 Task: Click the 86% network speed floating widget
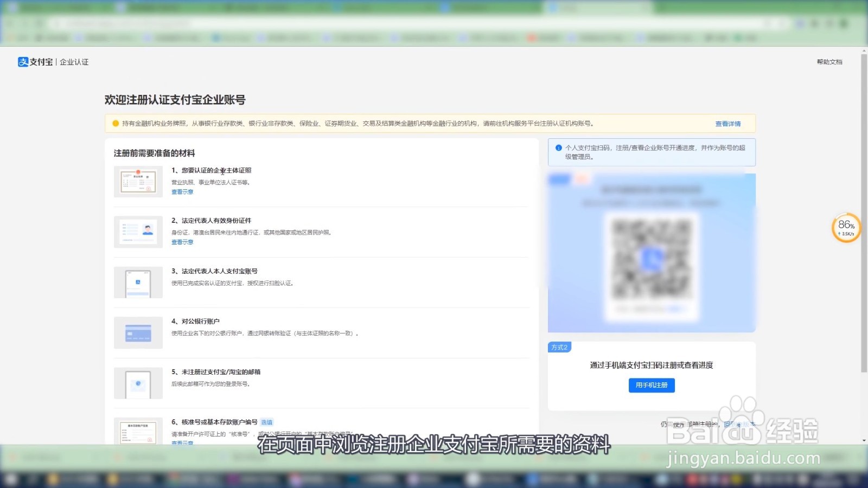(x=846, y=228)
